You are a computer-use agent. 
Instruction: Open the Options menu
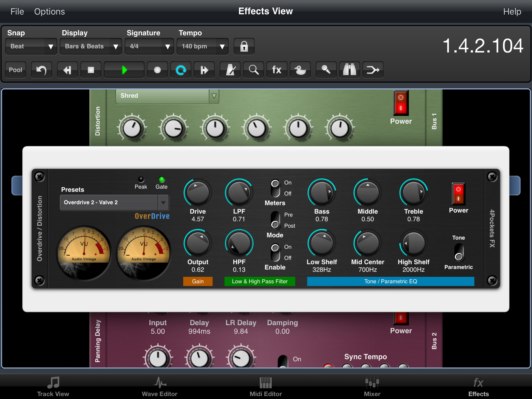click(49, 11)
